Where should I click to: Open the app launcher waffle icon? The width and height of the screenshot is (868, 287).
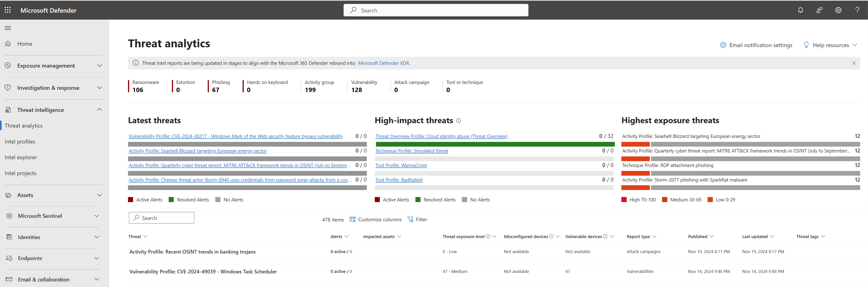click(8, 10)
